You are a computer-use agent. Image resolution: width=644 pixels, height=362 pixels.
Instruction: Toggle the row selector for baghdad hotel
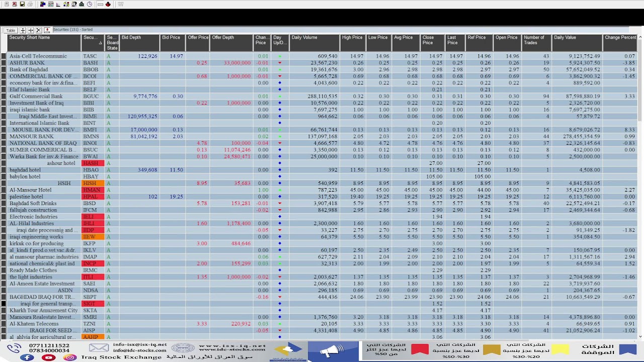[x=4, y=170]
